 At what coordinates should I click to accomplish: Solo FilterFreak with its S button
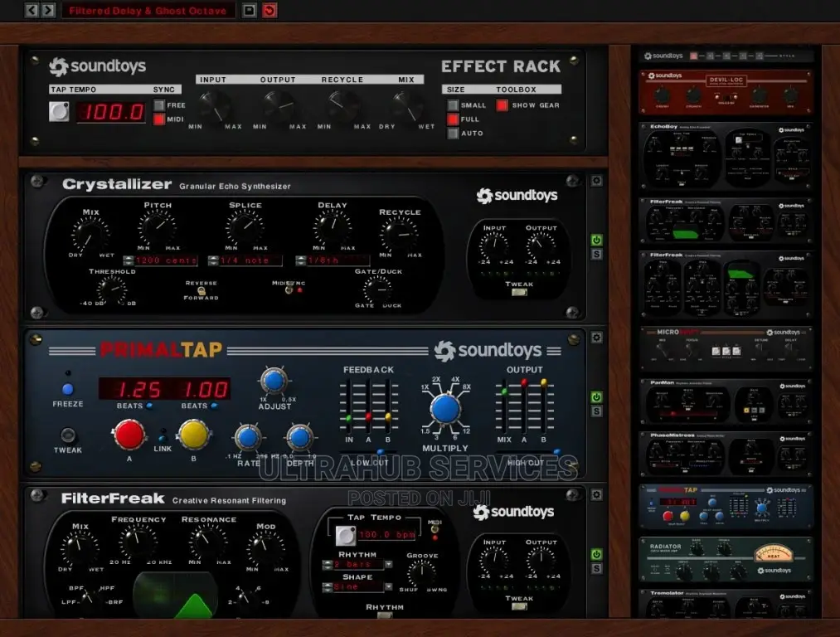coord(596,569)
